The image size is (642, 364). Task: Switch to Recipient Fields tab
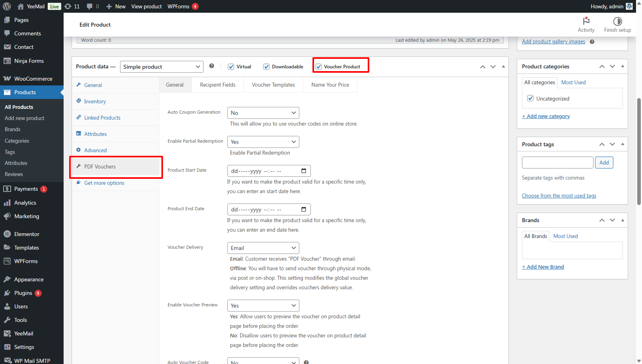(218, 85)
